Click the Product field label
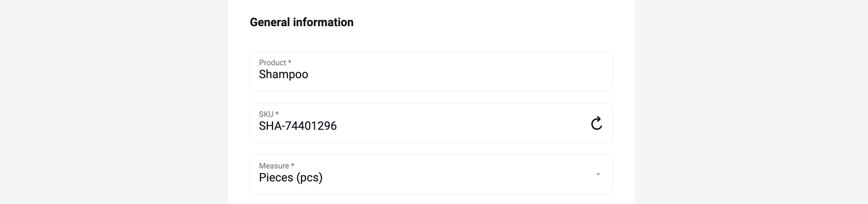This screenshot has width=868, height=204. (272, 62)
